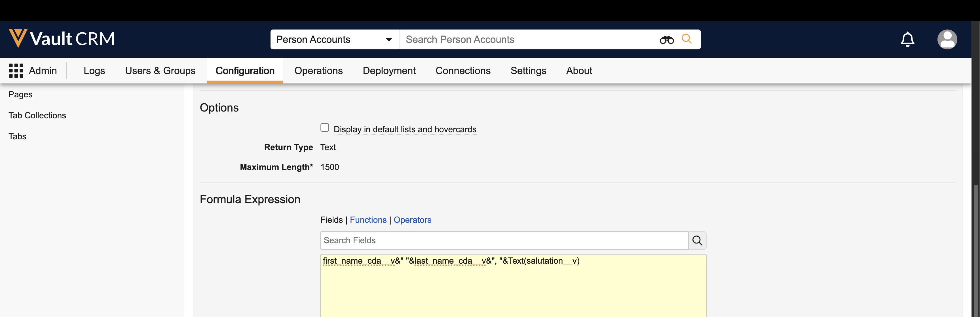
Task: Show the Operators list link
Action: [x=412, y=220]
